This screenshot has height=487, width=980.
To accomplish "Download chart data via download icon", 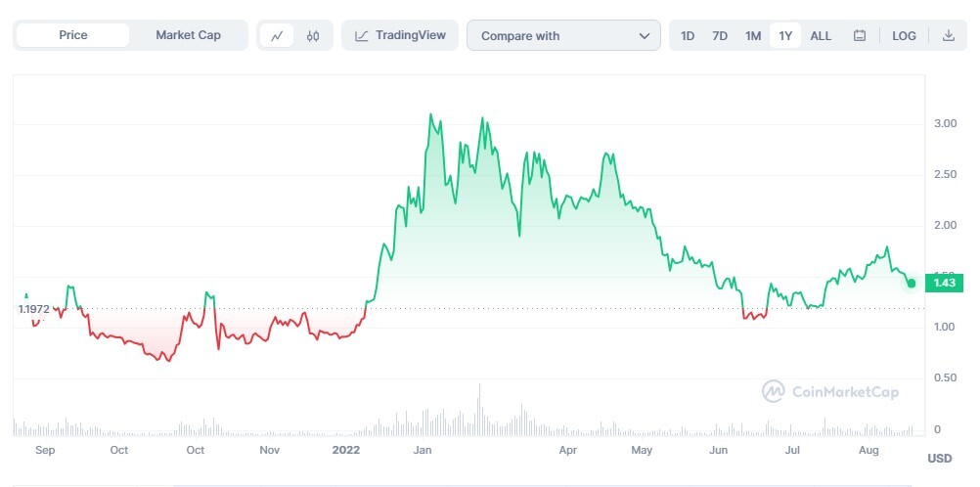I will coord(948,35).
